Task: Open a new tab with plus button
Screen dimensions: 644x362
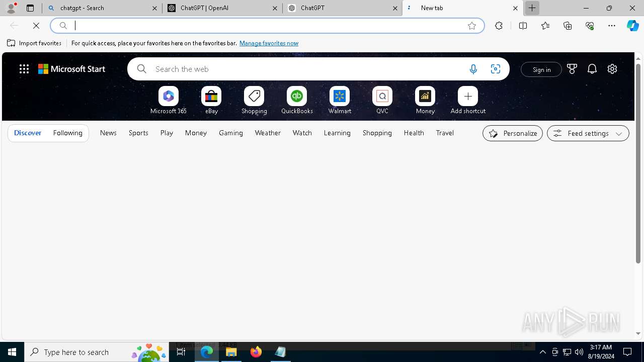Action: point(532,8)
